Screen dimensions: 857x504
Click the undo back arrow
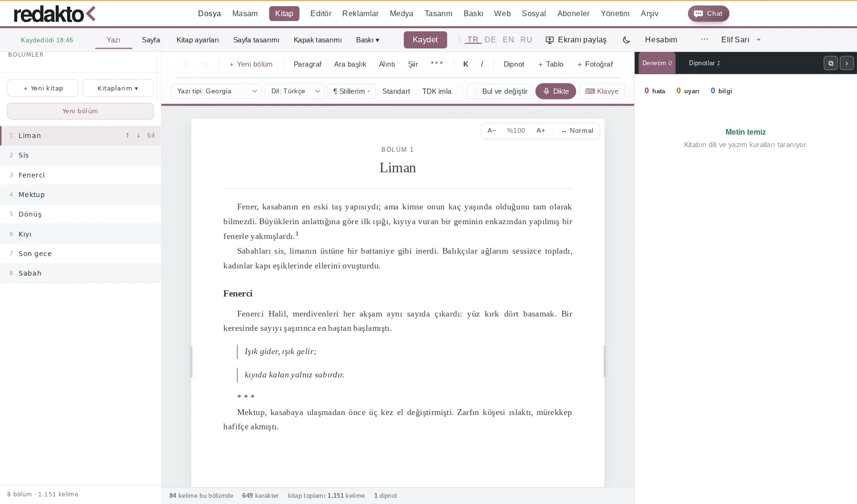[x=186, y=64]
